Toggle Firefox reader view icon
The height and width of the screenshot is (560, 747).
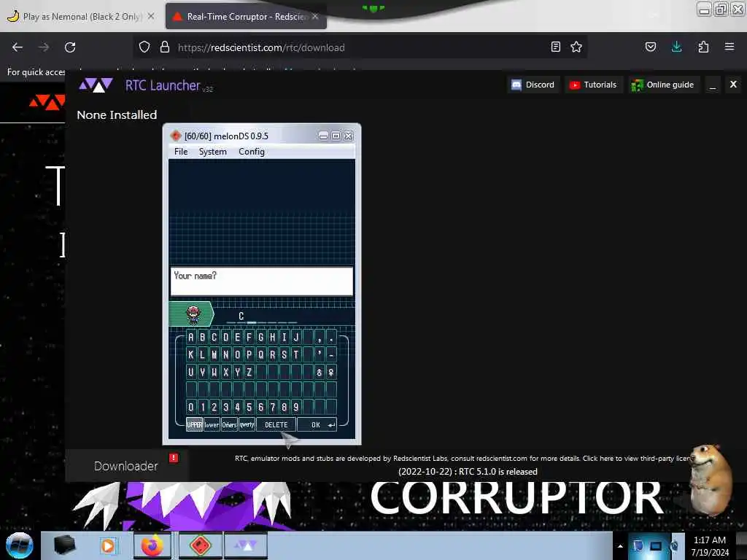[x=555, y=47]
